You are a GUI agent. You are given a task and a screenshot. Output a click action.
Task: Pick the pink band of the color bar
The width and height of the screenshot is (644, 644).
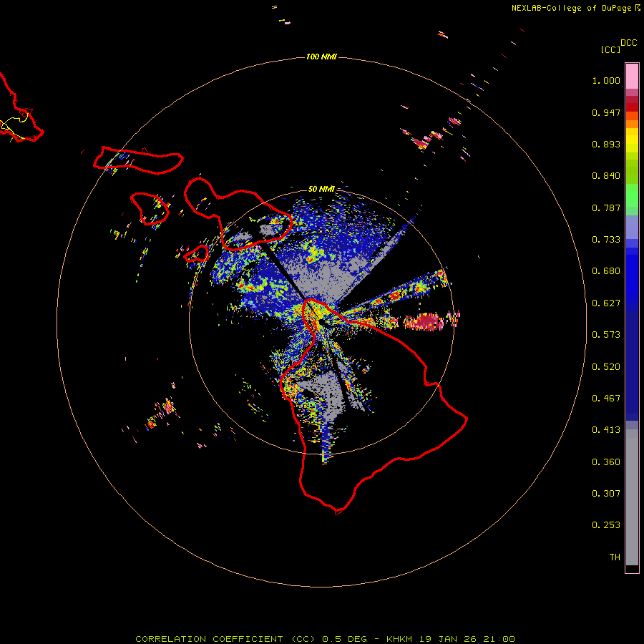click(x=632, y=77)
